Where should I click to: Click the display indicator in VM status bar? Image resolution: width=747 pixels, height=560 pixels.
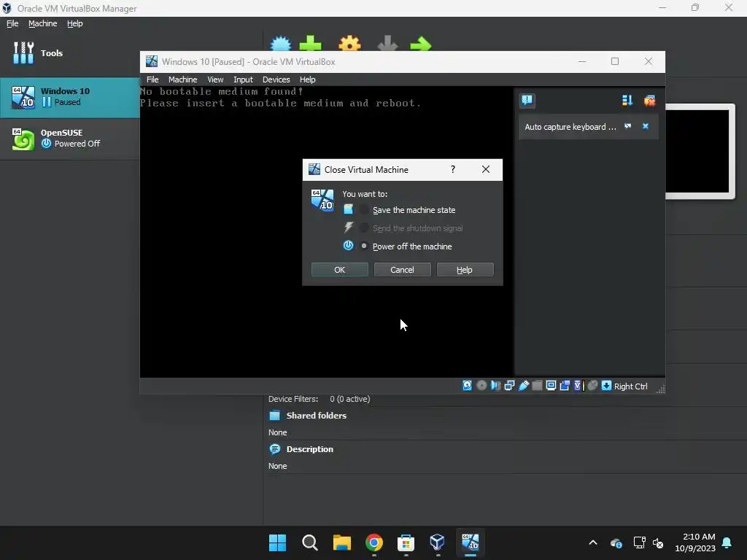click(551, 386)
